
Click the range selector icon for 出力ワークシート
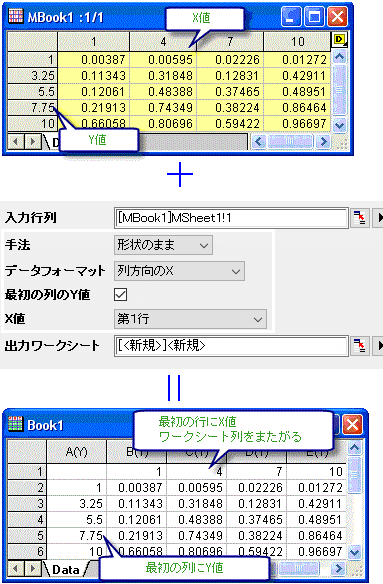coord(360,346)
